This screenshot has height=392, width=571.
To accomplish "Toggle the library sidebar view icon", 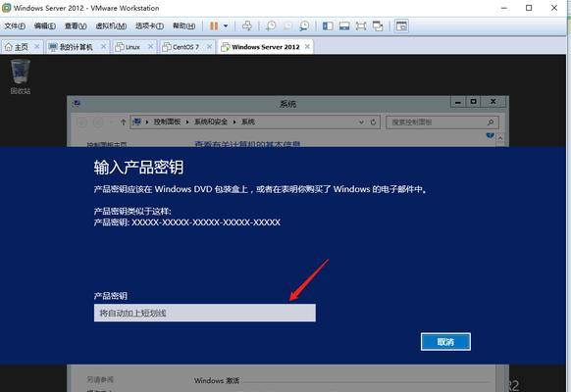I will tap(328, 25).
